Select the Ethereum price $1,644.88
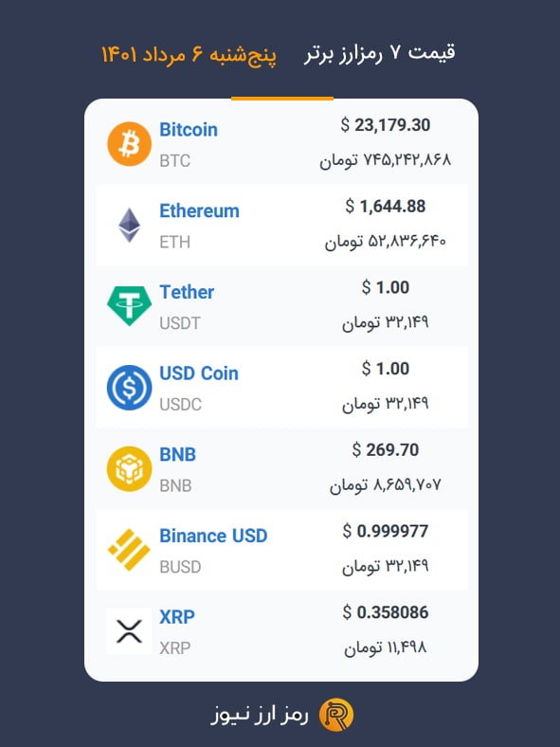Image resolution: width=560 pixels, height=747 pixels. tap(386, 207)
